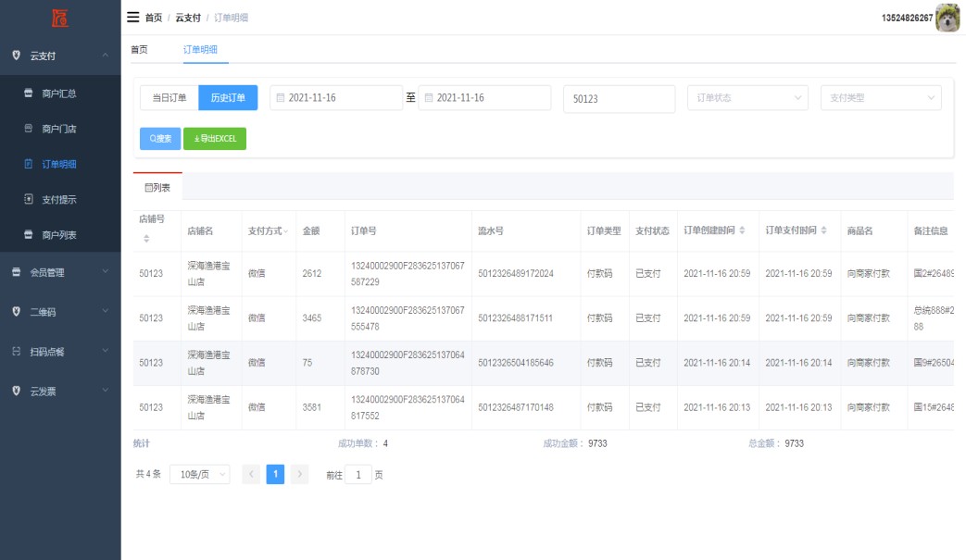966x560 pixels.
Task: Open the 支付类型 dropdown
Action: 880,98
